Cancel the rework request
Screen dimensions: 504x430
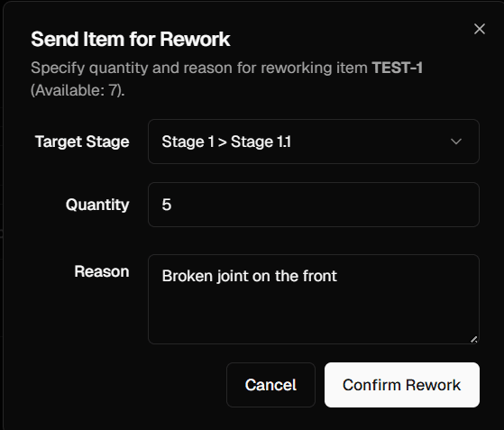270,385
